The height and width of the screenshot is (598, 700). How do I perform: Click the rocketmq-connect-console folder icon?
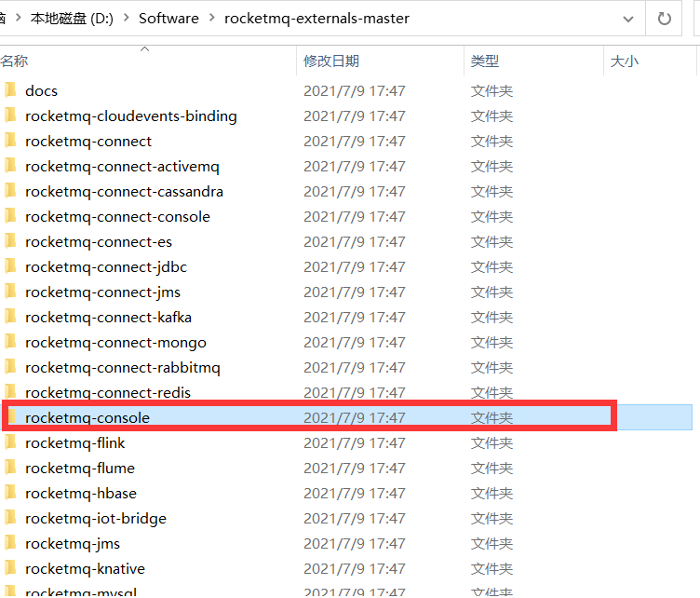(10, 216)
